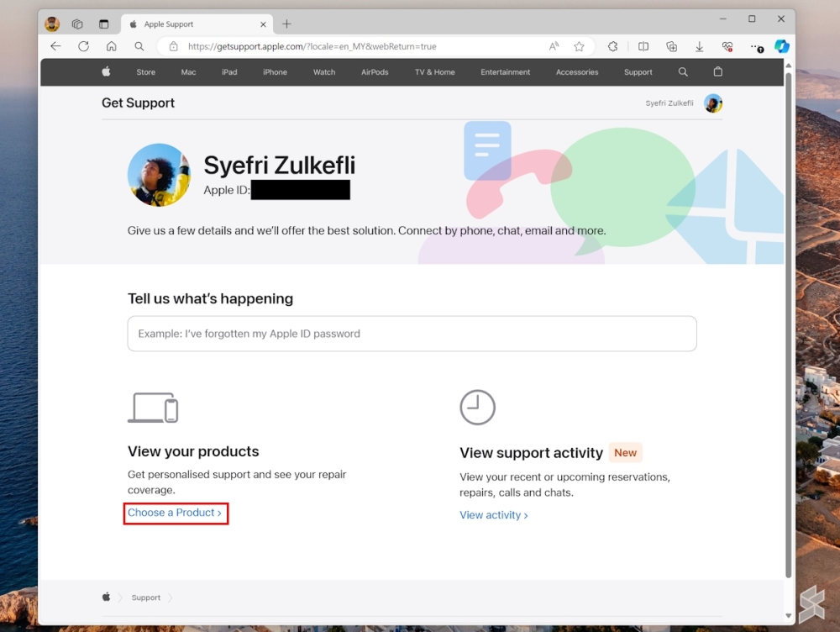Image resolution: width=840 pixels, height=632 pixels.
Task: Click the scrollbar up arrow
Action: (x=788, y=66)
